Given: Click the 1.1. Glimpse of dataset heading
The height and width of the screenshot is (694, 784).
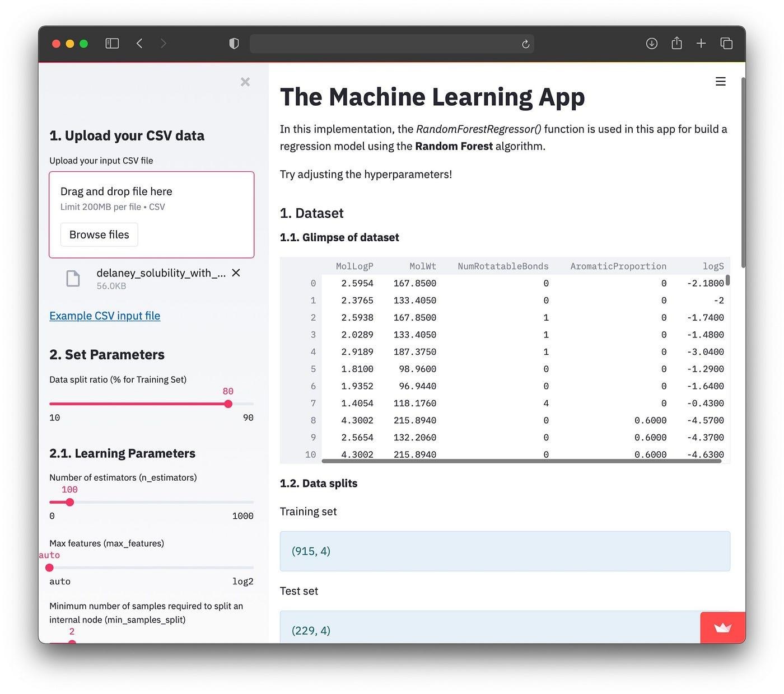Looking at the screenshot, I should click(x=339, y=237).
